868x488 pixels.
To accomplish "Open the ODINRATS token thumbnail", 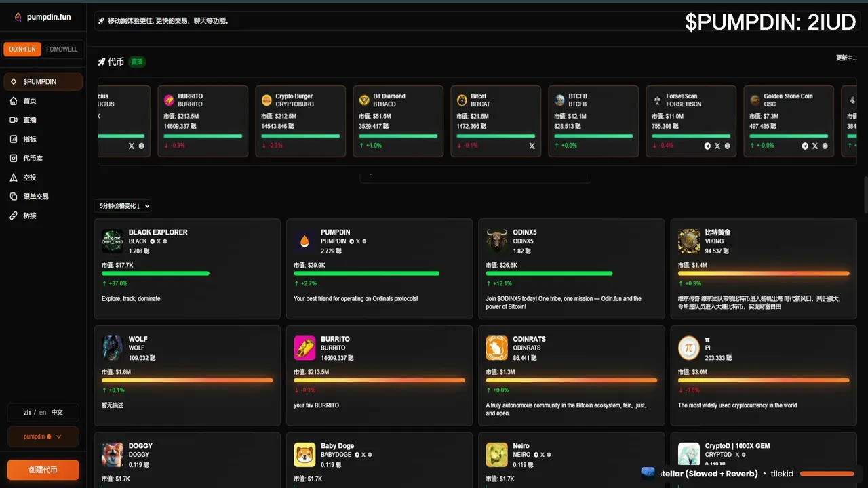I will coord(497,348).
